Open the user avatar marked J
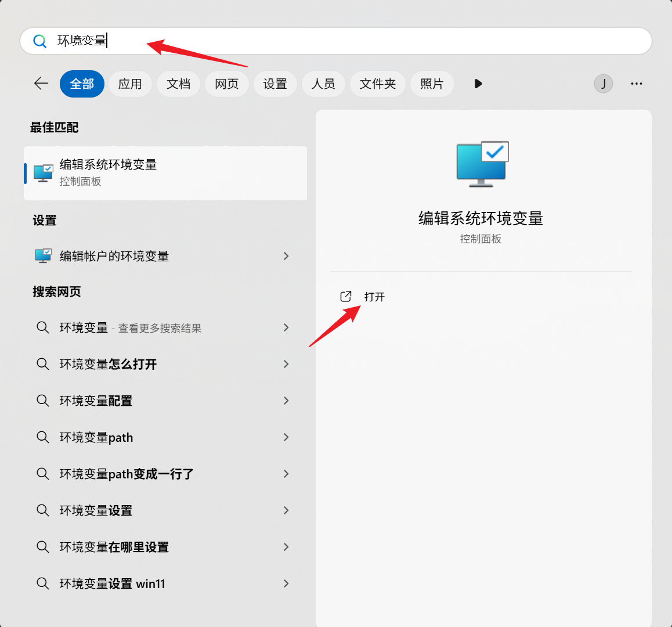This screenshot has height=627, width=672. pos(603,84)
